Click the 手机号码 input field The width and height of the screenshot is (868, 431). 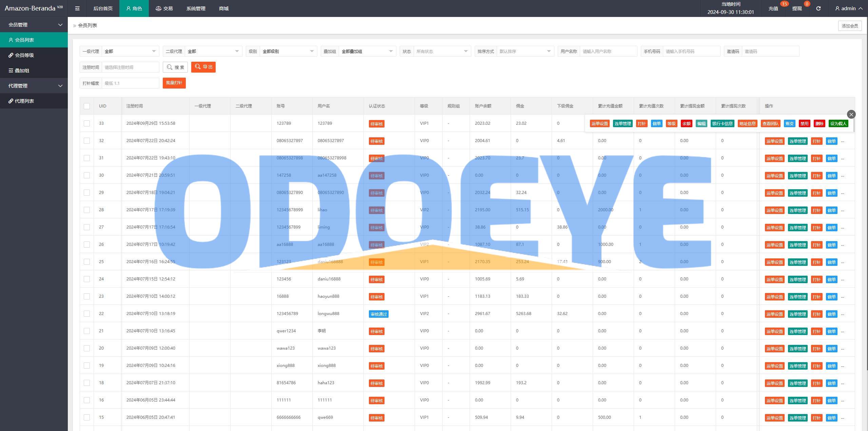point(691,51)
